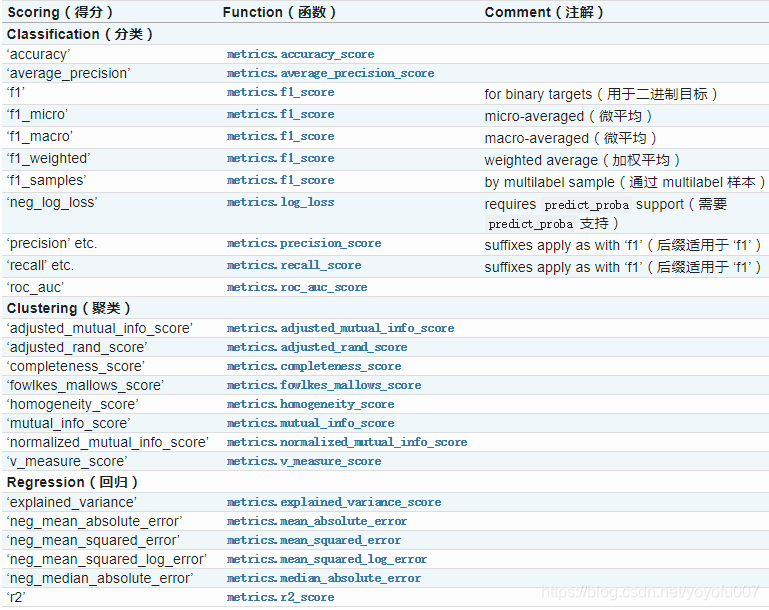Click the 'for binary targets' comment
Viewport: 769px width, 610px height.
pos(601,94)
